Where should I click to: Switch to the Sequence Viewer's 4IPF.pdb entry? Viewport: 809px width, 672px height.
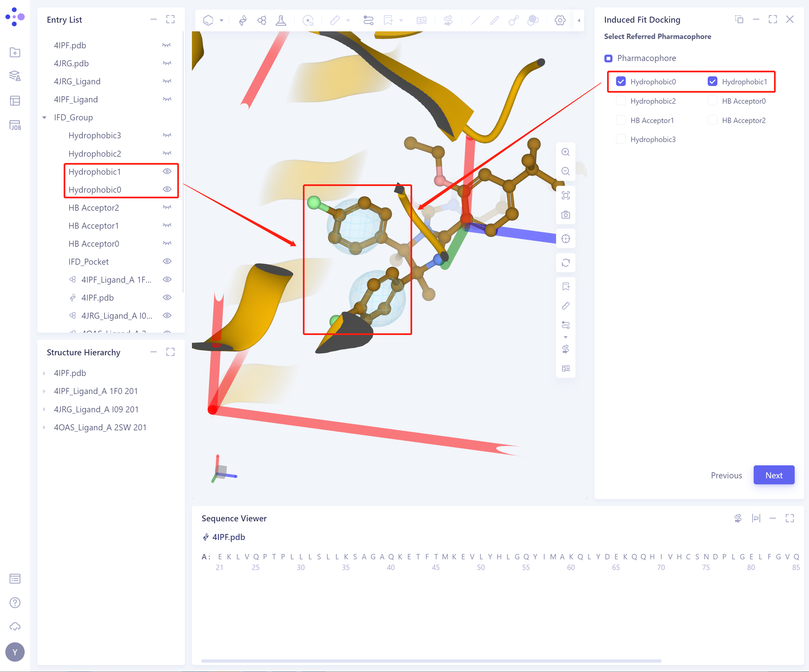click(x=229, y=537)
